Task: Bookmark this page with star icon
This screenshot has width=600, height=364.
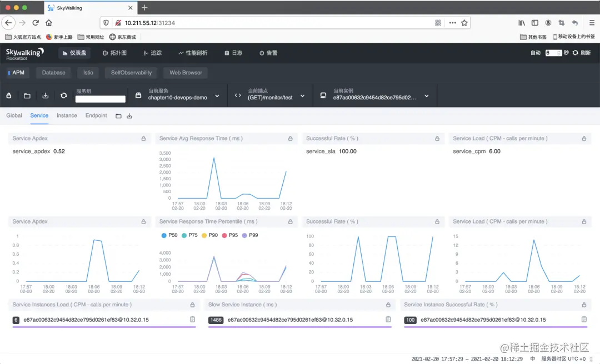Action: 464,23
